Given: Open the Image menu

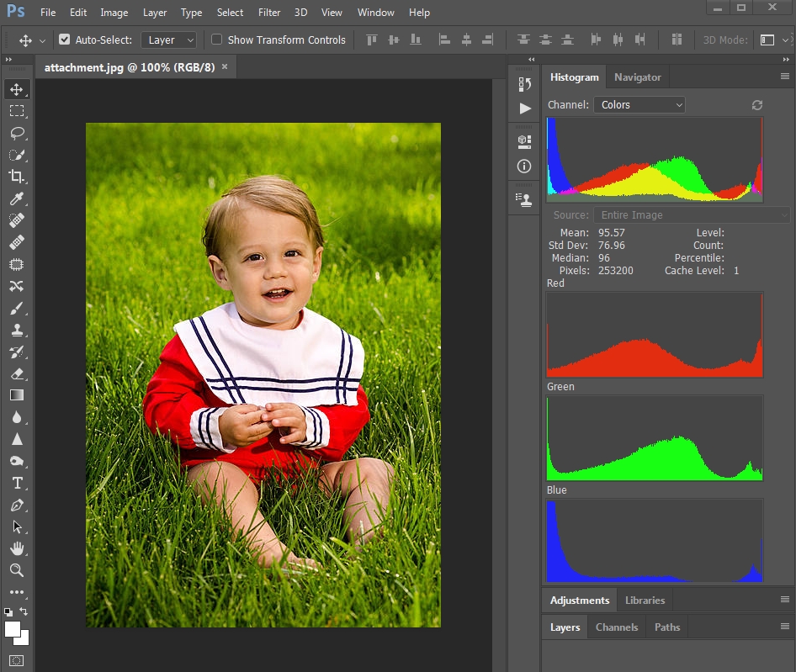Looking at the screenshot, I should (x=114, y=12).
